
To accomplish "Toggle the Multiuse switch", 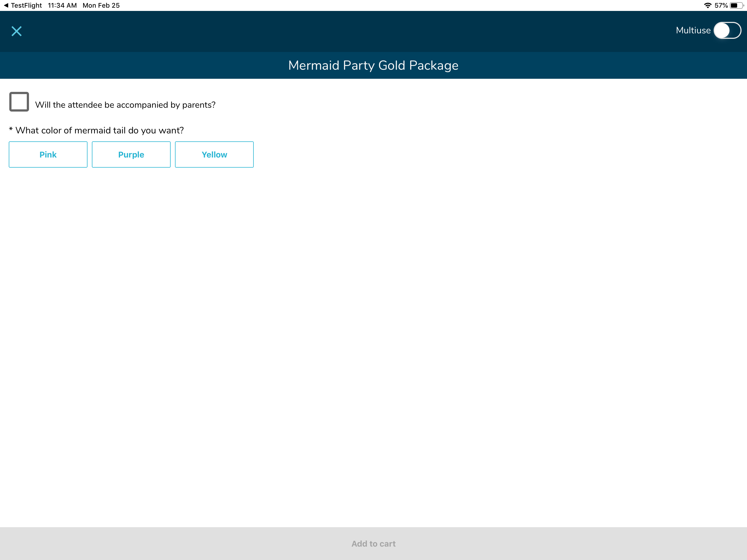I will (727, 30).
